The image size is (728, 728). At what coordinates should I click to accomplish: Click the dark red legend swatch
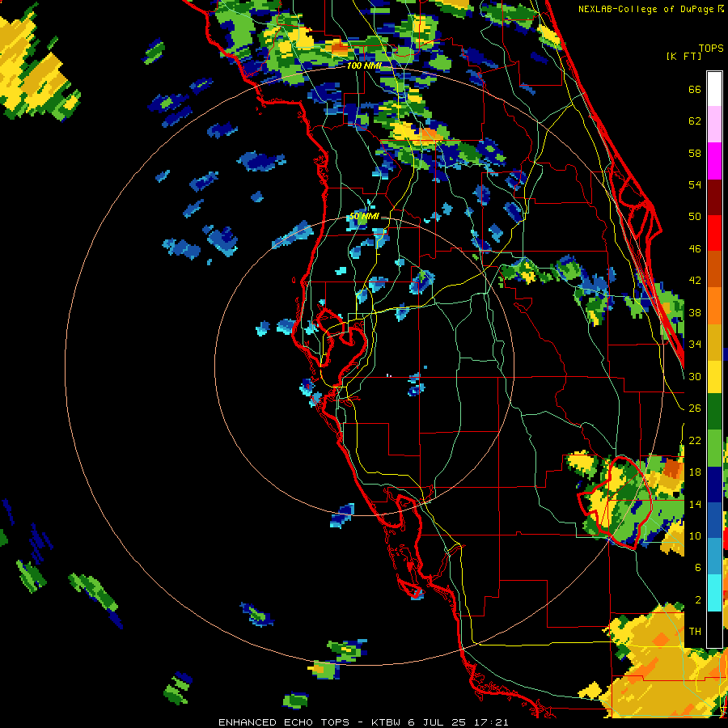click(x=714, y=197)
